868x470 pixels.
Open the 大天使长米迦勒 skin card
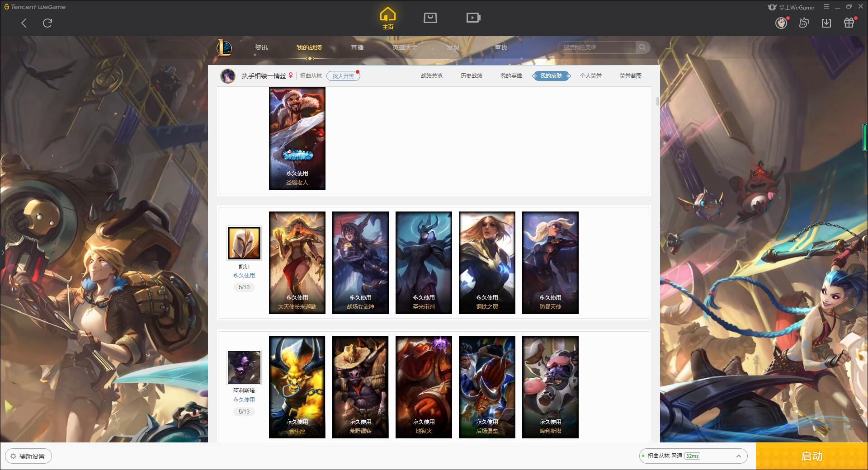tap(297, 263)
